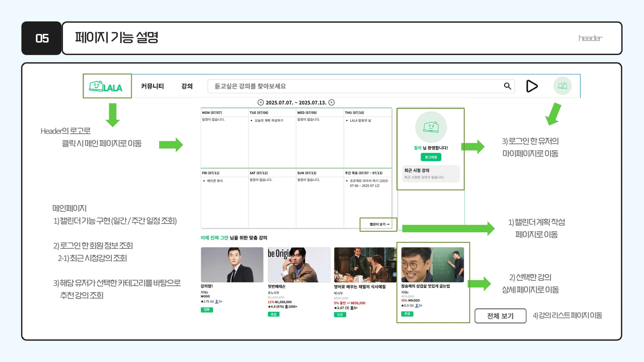Go to previous week with left arrow
The height and width of the screenshot is (362, 644).
pos(260,102)
